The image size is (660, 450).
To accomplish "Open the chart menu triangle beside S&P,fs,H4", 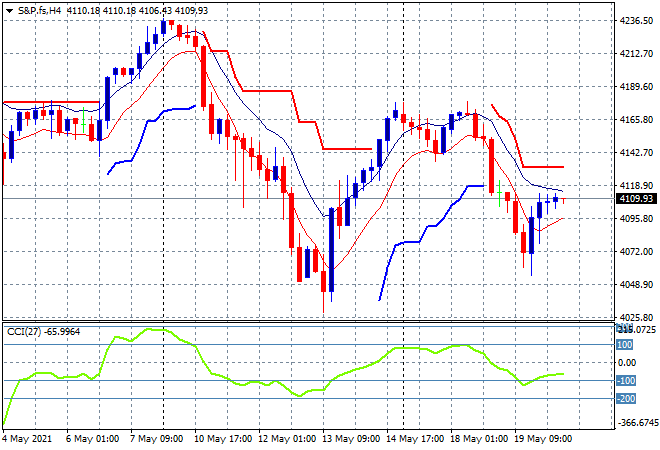I will pyautogui.click(x=9, y=11).
